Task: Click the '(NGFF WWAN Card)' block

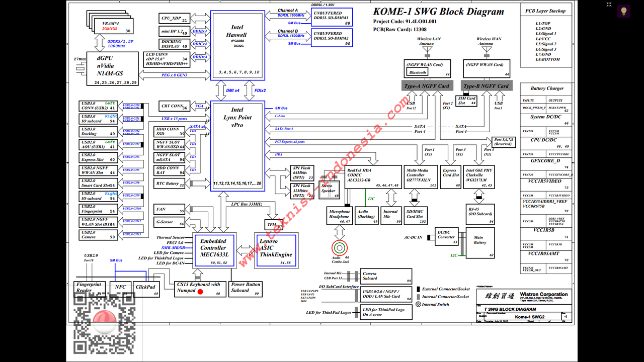Action: 487,69
